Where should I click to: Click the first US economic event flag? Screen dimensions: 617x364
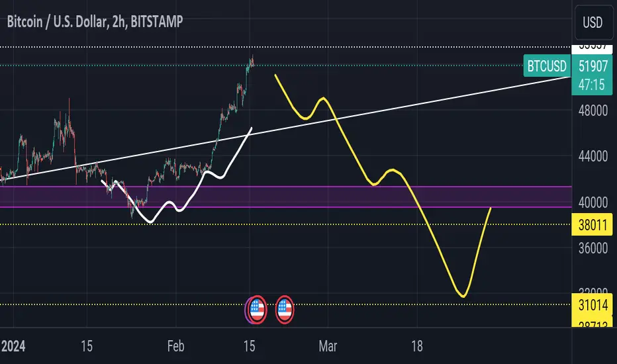(257, 310)
